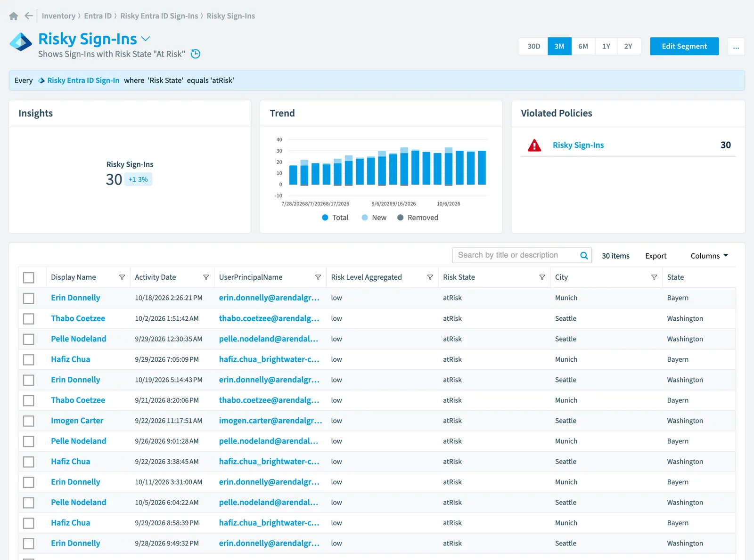Click the Edit Segment button
Screen dimensions: 754x560
[684, 46]
